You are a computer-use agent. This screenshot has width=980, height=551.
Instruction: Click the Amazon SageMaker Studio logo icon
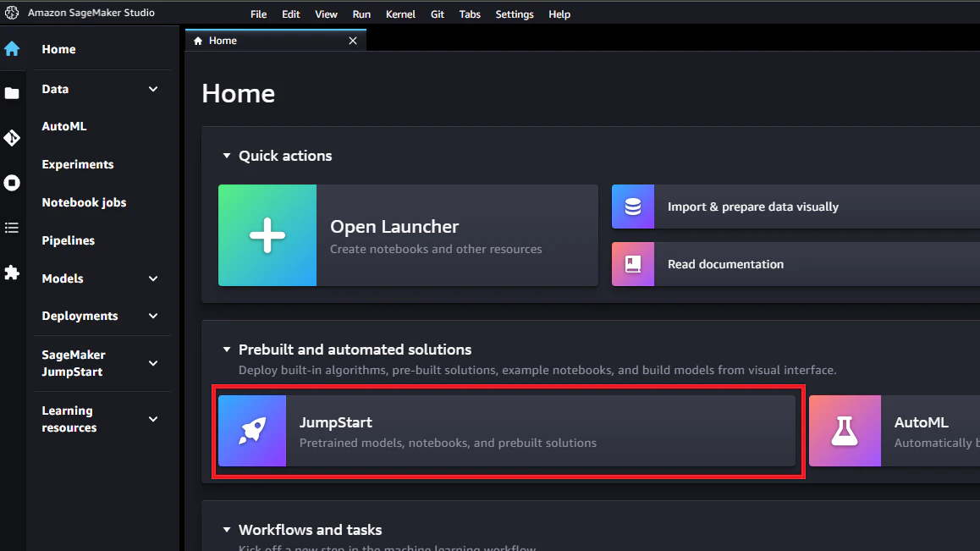11,13
